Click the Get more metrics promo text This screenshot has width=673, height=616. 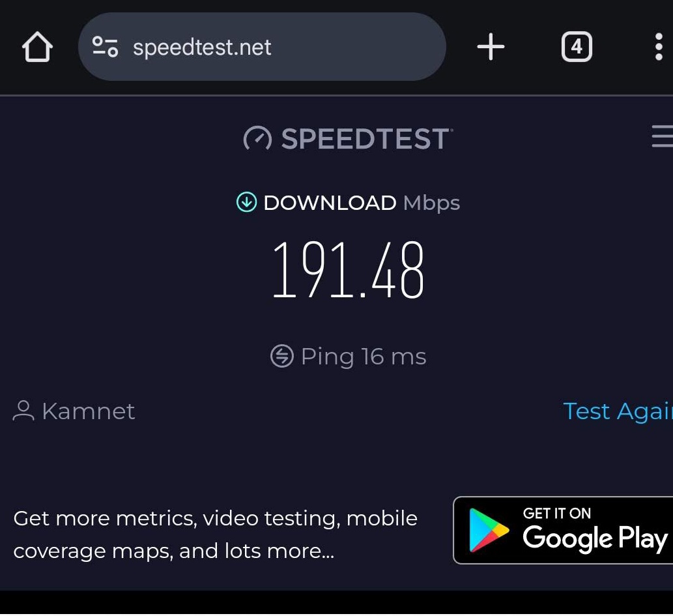click(216, 535)
